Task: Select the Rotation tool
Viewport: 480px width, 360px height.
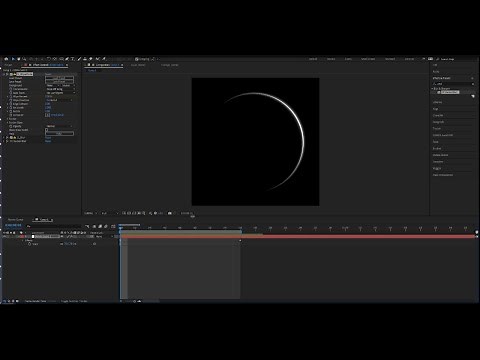Action: pyautogui.click(x=49, y=59)
